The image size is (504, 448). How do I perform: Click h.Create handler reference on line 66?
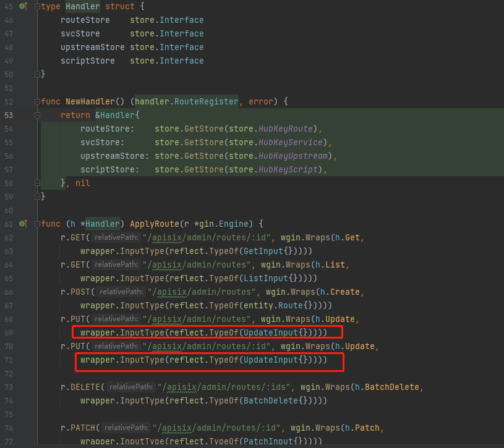click(x=340, y=292)
